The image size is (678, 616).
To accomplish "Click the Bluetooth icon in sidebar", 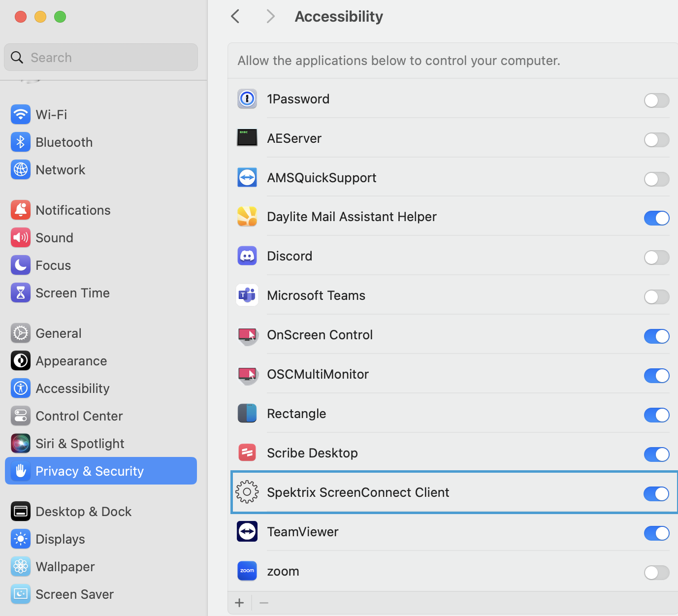I will (21, 142).
